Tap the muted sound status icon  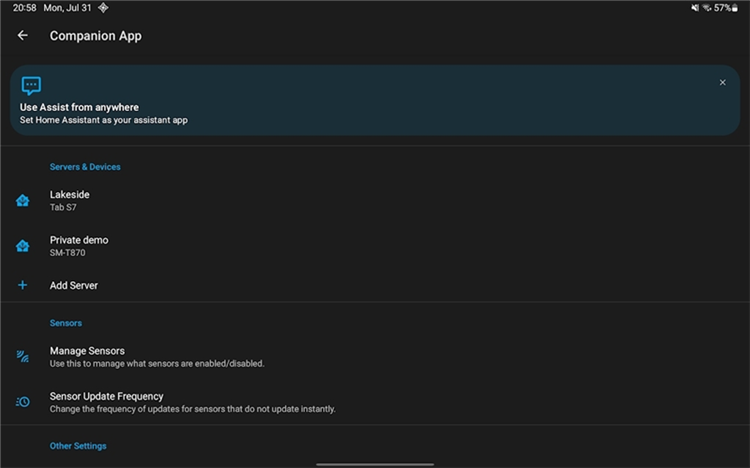695,8
